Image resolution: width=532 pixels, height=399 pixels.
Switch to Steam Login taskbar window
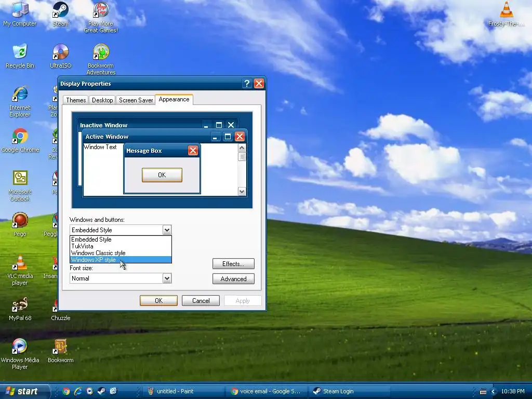(x=350, y=391)
